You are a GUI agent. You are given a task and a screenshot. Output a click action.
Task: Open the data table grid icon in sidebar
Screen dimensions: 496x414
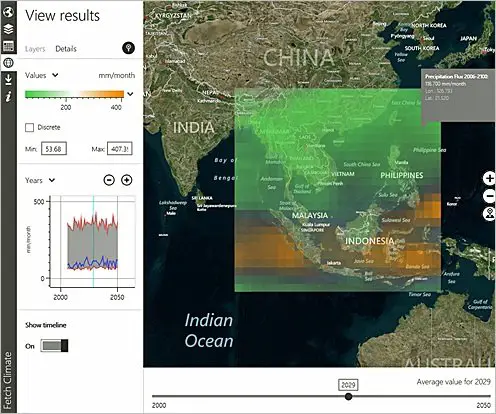point(8,46)
